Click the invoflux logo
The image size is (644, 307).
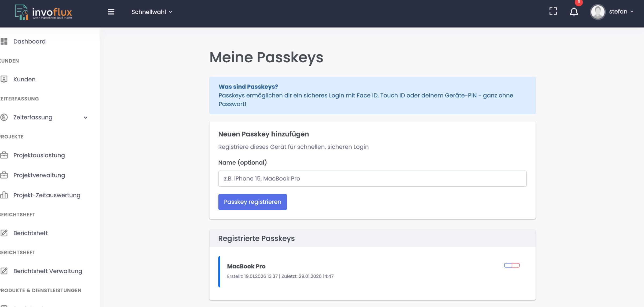tap(43, 12)
